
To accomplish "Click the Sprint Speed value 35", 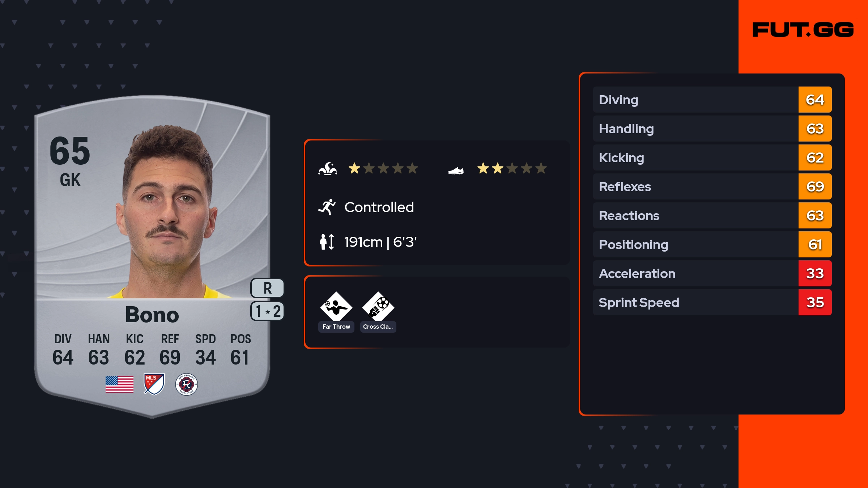I will pyautogui.click(x=815, y=302).
